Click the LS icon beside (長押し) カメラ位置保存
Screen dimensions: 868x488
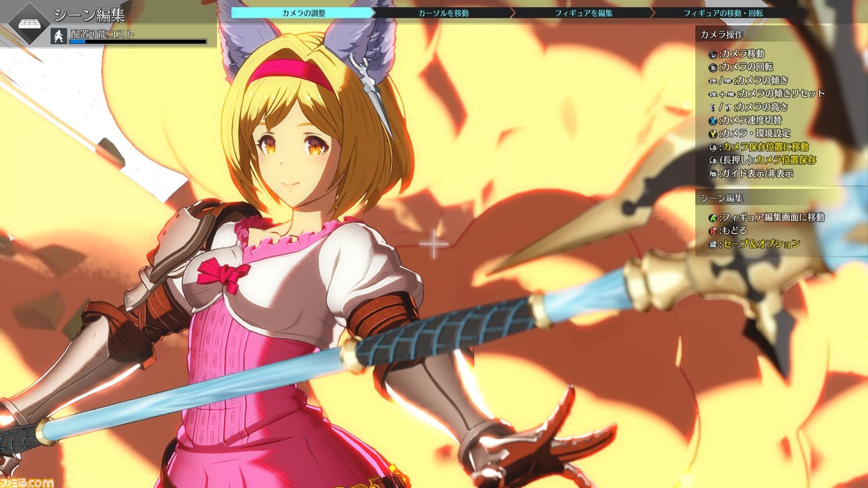click(713, 160)
